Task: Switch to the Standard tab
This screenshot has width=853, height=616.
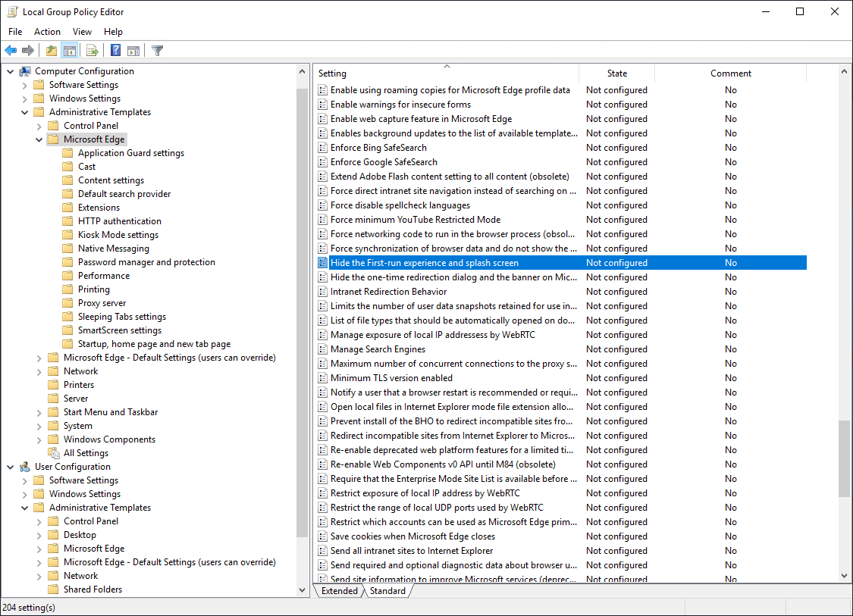Action: (x=387, y=591)
